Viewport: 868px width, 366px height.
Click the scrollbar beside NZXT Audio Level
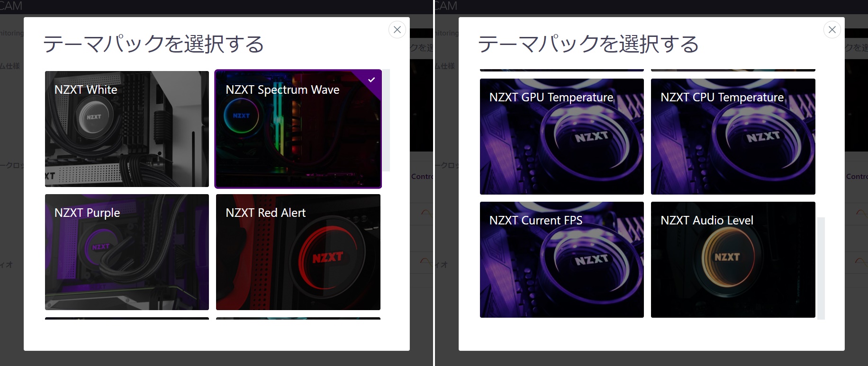(x=821, y=268)
